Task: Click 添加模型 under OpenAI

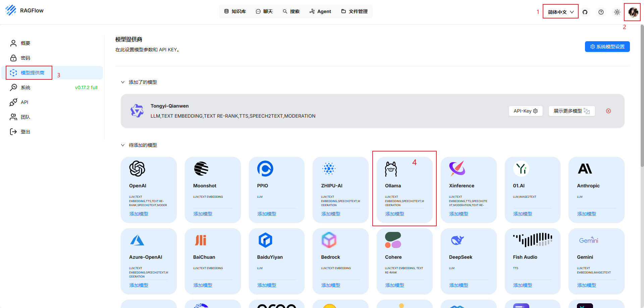Action: click(x=139, y=214)
